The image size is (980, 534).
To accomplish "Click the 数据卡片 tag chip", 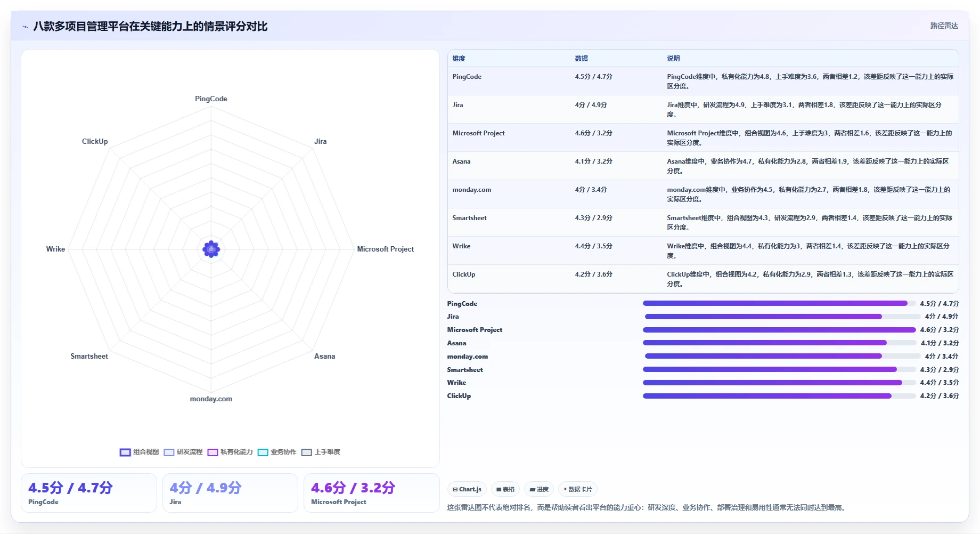I will (x=578, y=489).
